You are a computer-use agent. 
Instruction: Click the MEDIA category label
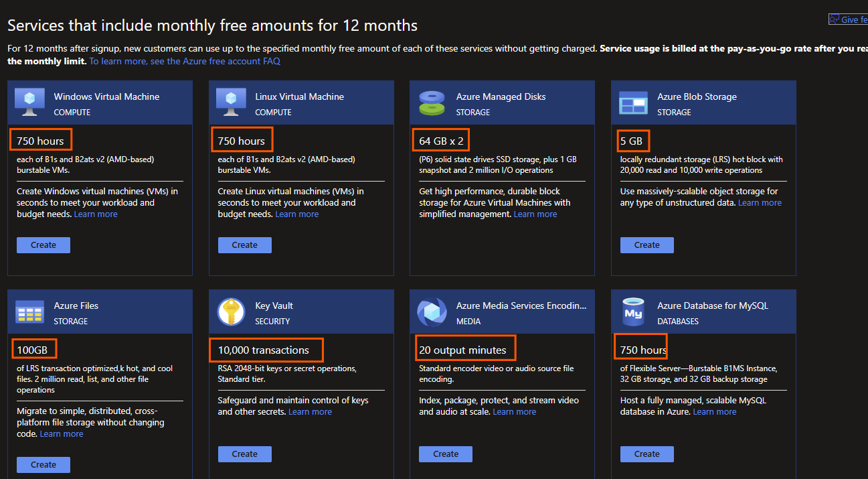pyautogui.click(x=468, y=322)
